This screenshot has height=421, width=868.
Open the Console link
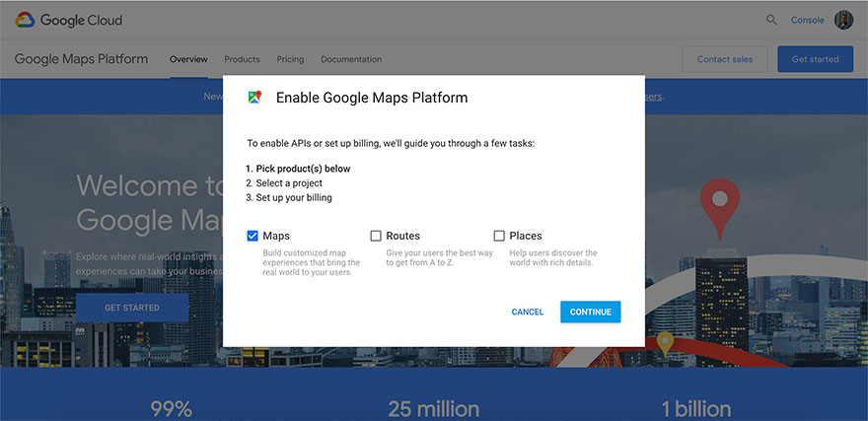pos(807,20)
